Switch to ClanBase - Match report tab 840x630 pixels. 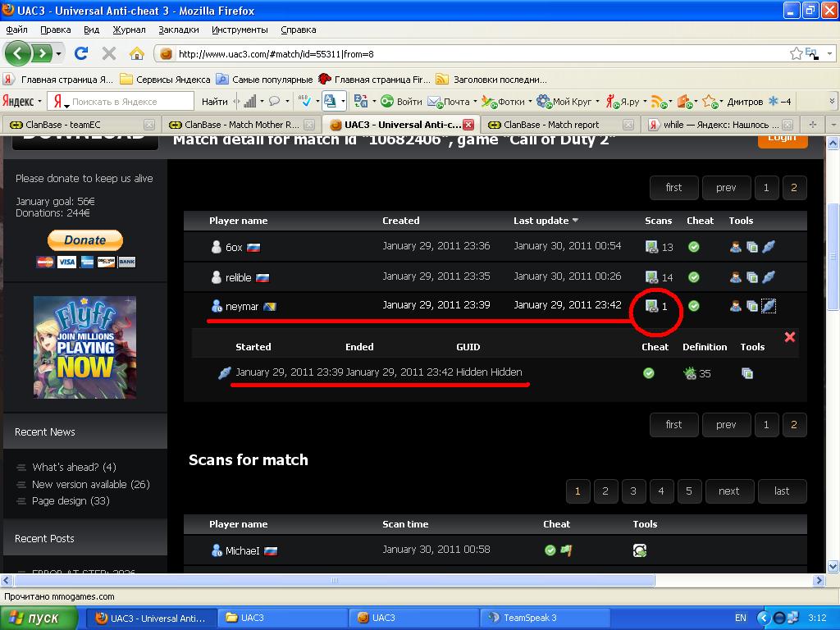tap(561, 125)
